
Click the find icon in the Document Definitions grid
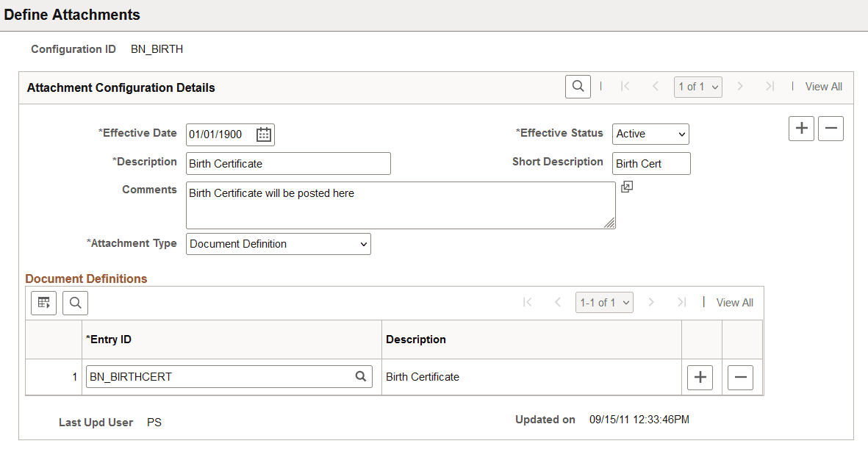[x=74, y=302]
